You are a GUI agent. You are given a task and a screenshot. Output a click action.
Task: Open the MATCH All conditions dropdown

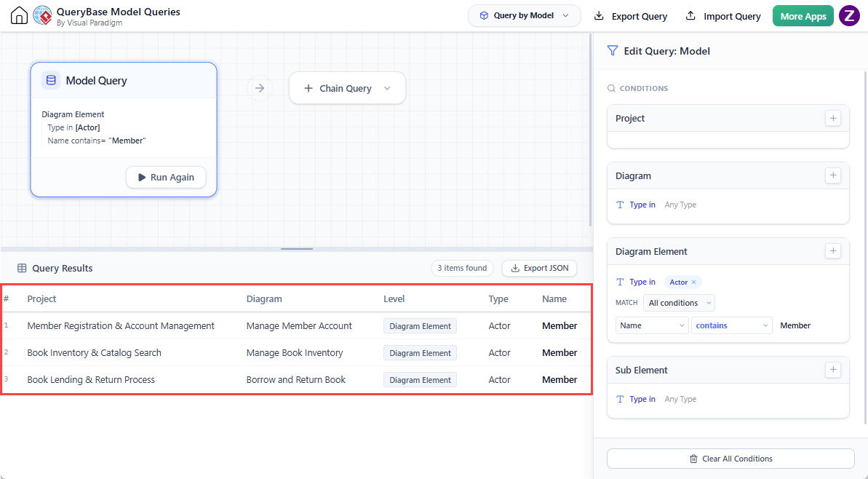(680, 303)
